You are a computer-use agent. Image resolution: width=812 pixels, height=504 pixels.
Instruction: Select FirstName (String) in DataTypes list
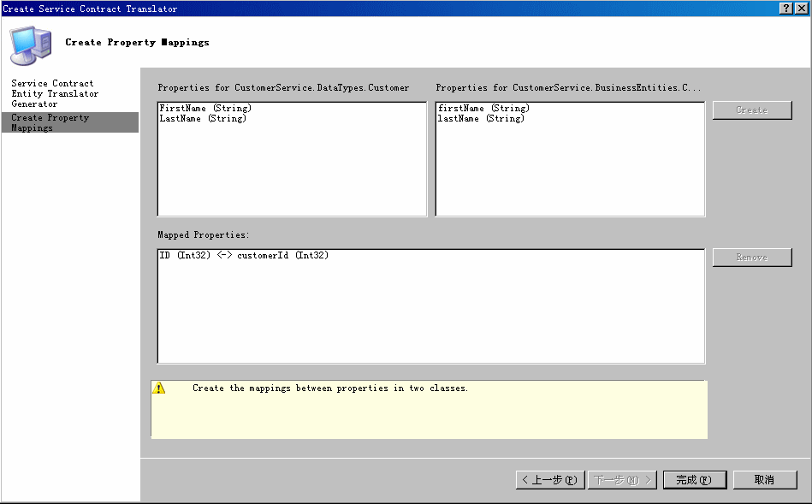tap(205, 109)
